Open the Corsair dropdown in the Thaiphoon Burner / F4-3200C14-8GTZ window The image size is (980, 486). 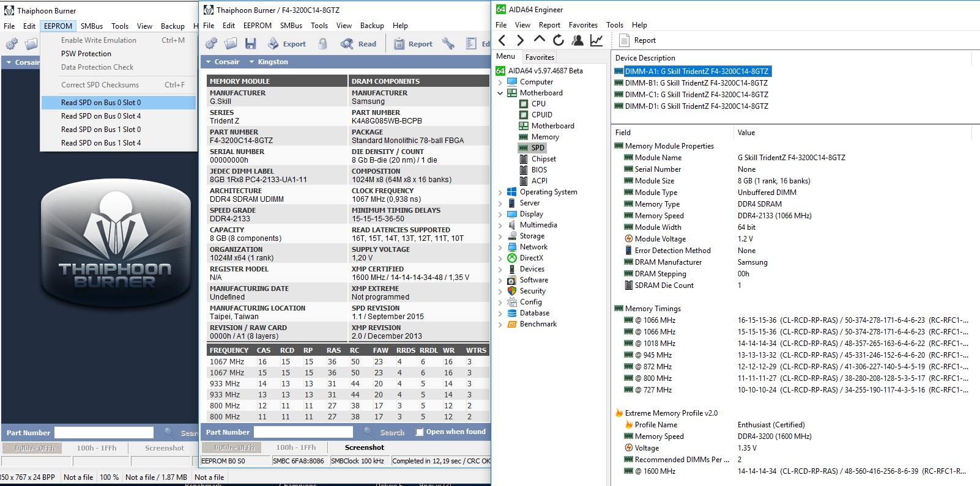(222, 62)
